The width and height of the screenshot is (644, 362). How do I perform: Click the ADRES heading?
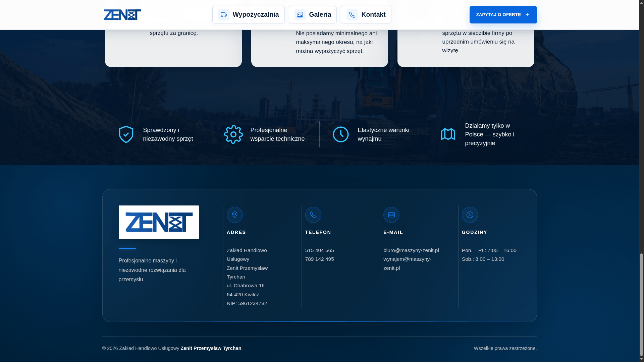pos(236,232)
